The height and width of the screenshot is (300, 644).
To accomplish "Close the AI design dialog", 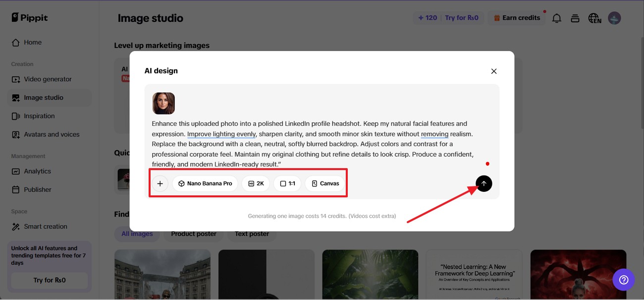I will [494, 71].
